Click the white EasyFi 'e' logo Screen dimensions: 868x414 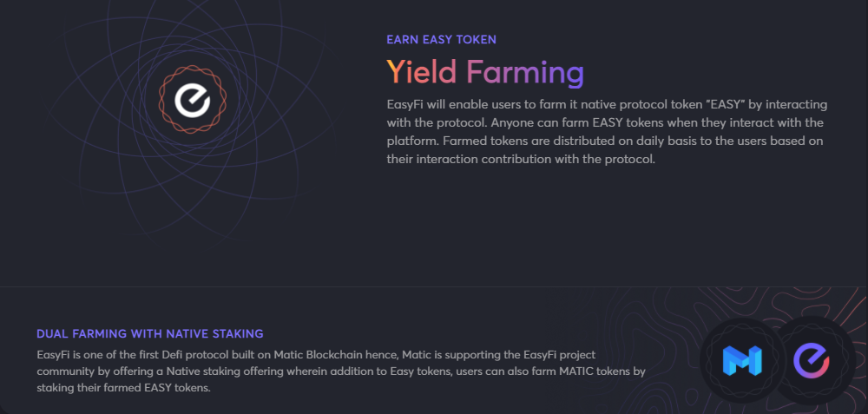click(x=192, y=99)
